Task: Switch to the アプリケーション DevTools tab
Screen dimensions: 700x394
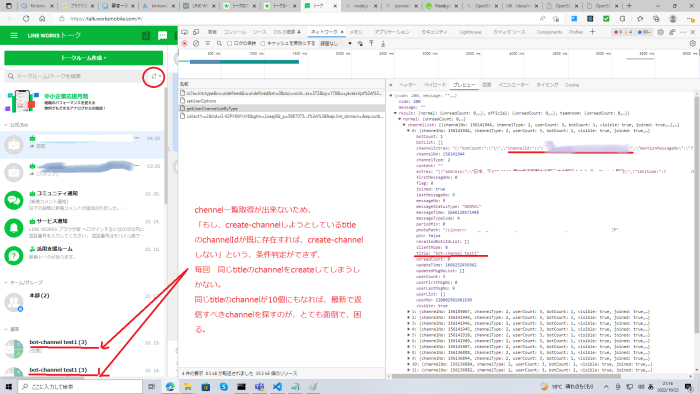Action: (x=392, y=32)
